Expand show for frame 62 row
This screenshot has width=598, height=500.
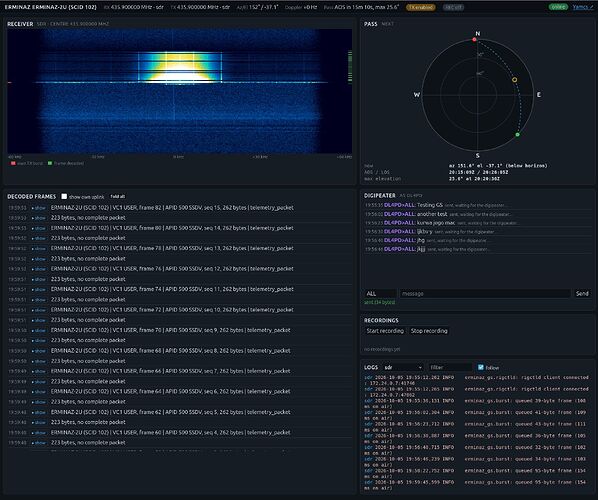39,412
